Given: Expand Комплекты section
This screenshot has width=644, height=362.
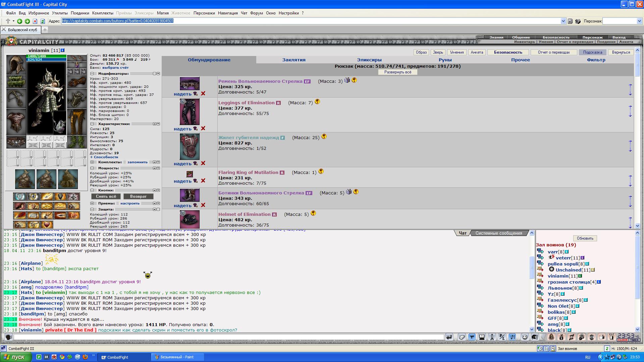Looking at the screenshot, I should click(x=92, y=162).
